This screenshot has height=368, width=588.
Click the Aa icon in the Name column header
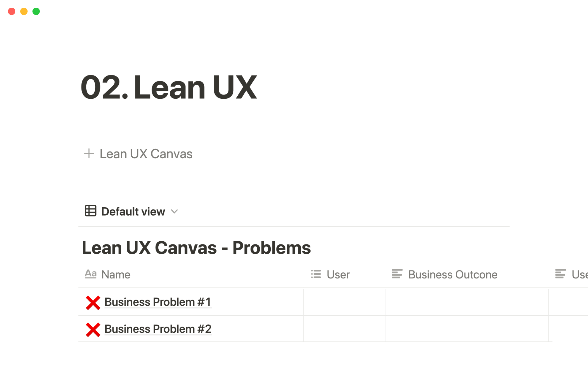click(x=91, y=274)
